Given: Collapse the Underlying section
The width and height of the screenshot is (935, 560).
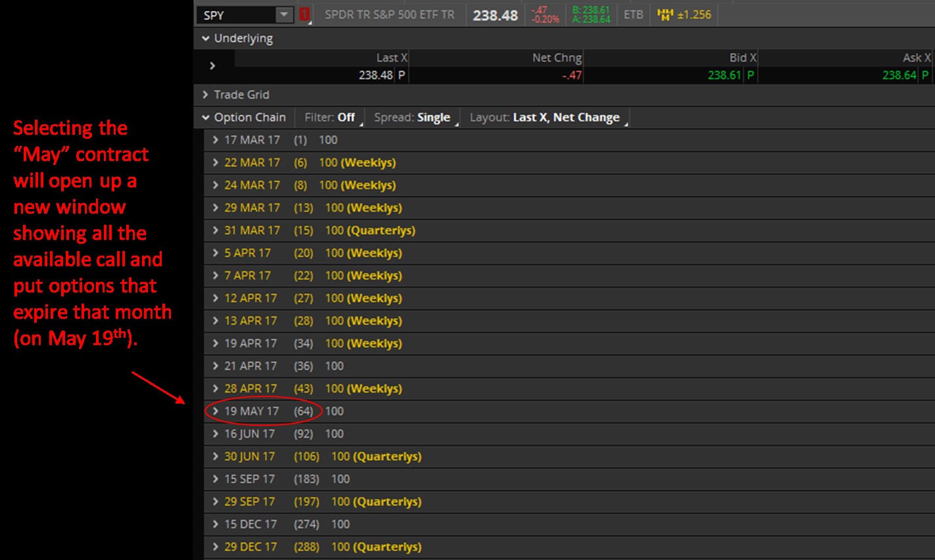Looking at the screenshot, I should [x=206, y=39].
